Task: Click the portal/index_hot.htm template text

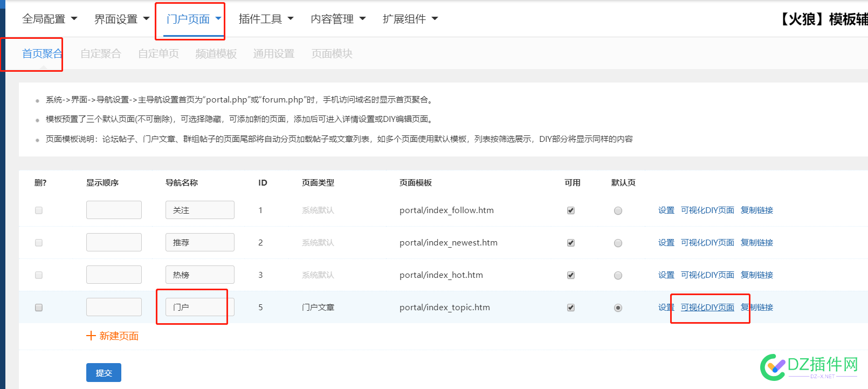Action: point(441,275)
